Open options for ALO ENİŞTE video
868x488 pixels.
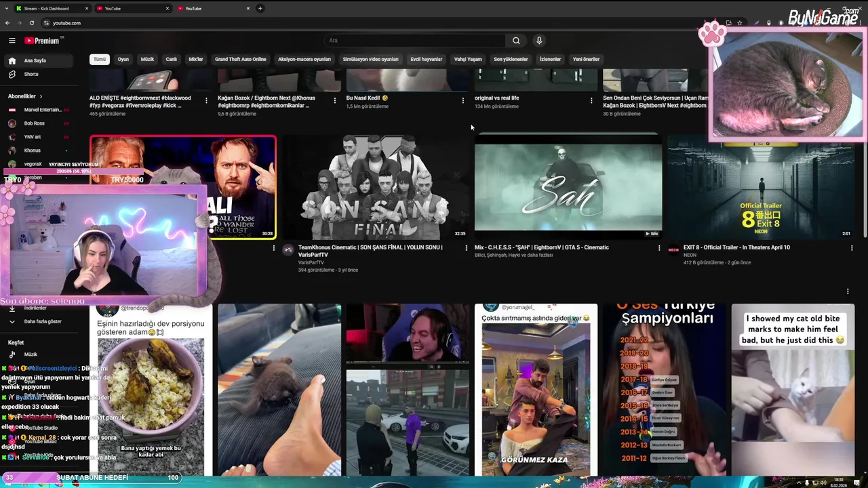(206, 100)
